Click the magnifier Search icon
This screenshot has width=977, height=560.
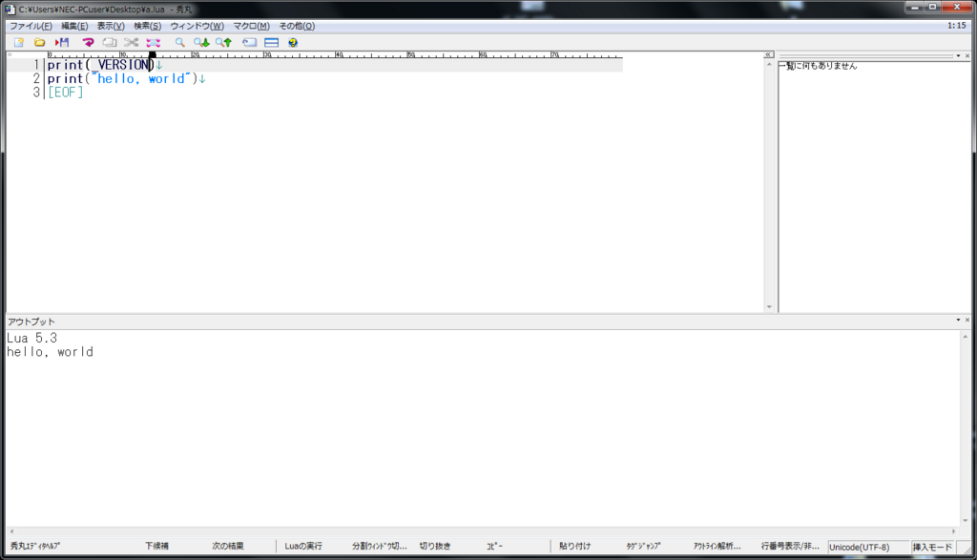click(x=179, y=42)
